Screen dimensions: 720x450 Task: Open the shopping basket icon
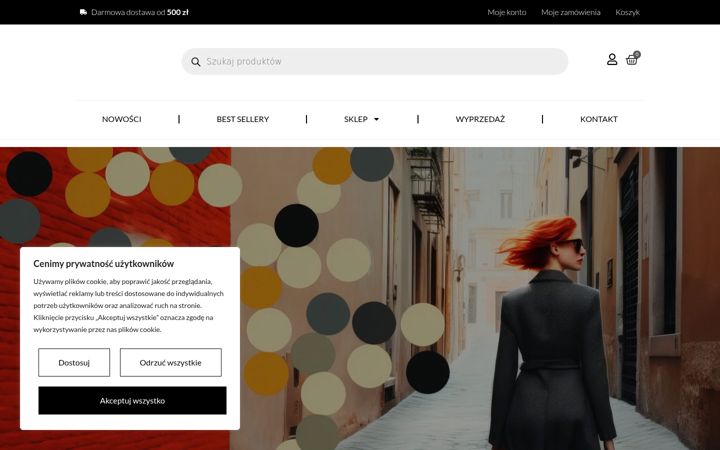(x=632, y=58)
